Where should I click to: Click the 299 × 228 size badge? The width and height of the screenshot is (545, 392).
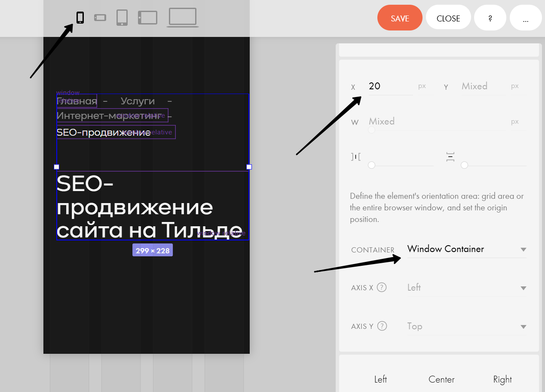pyautogui.click(x=153, y=250)
